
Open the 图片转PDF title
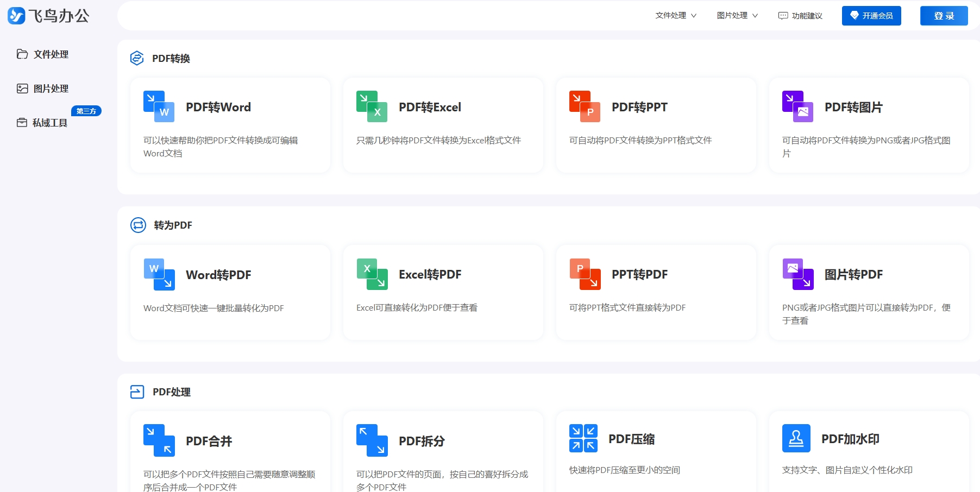tap(854, 275)
